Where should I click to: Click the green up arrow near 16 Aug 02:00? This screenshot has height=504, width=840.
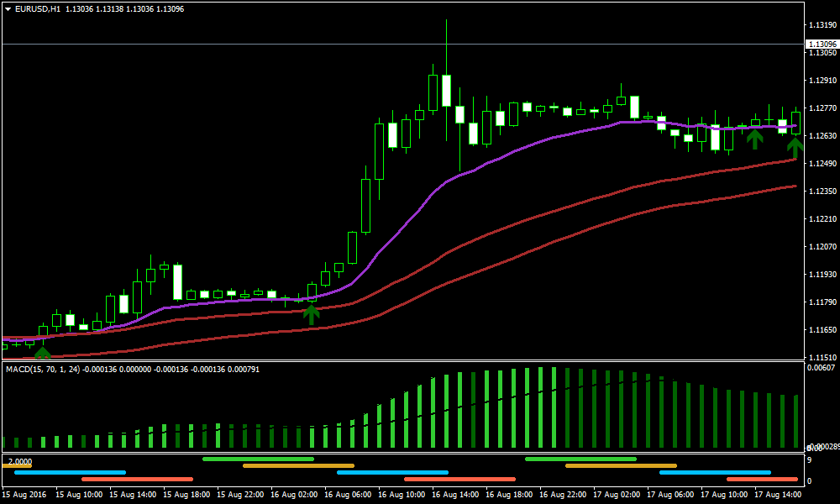312,314
